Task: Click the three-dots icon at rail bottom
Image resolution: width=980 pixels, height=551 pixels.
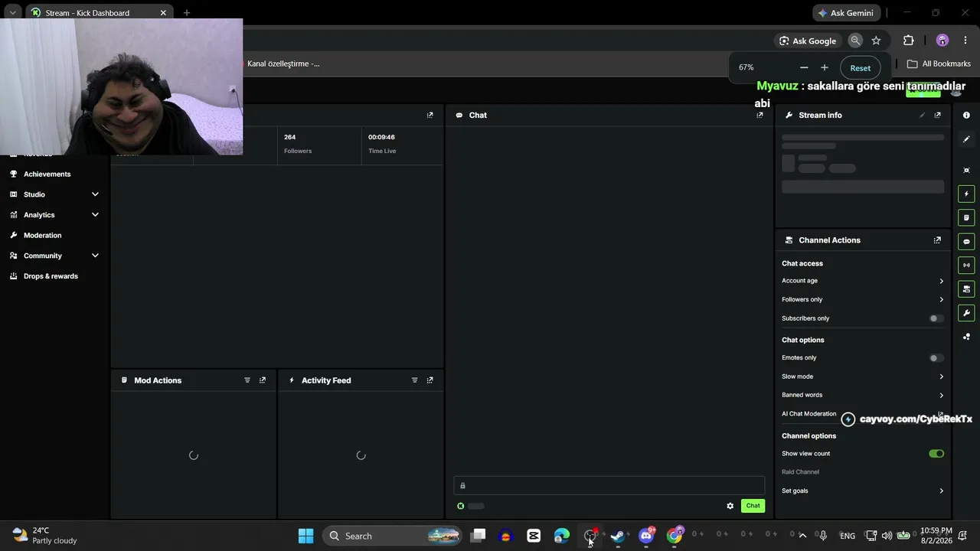Action: pyautogui.click(x=966, y=337)
